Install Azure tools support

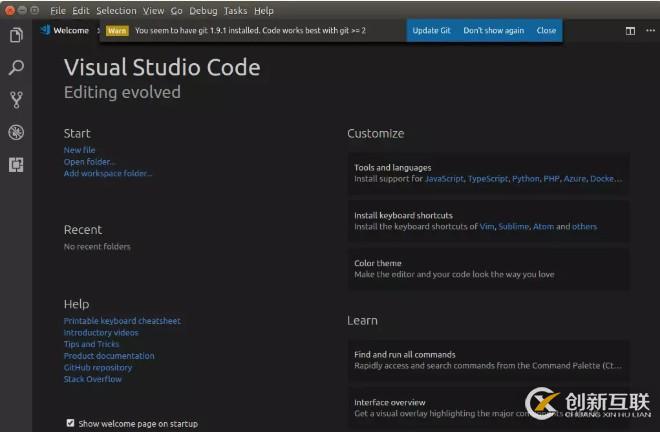(575, 179)
